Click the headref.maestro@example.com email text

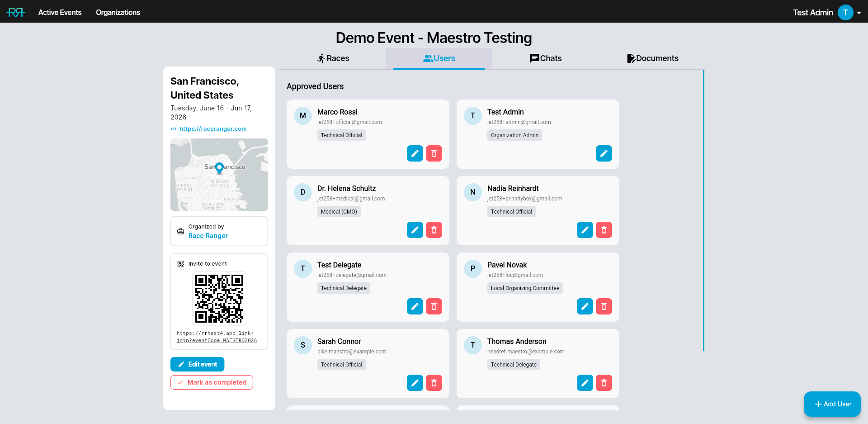(526, 352)
